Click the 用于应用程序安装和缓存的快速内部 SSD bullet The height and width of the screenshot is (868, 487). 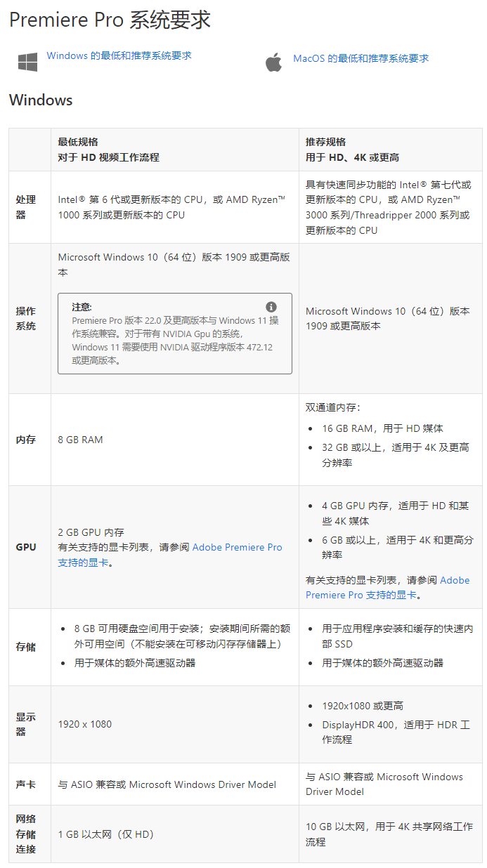point(398,636)
